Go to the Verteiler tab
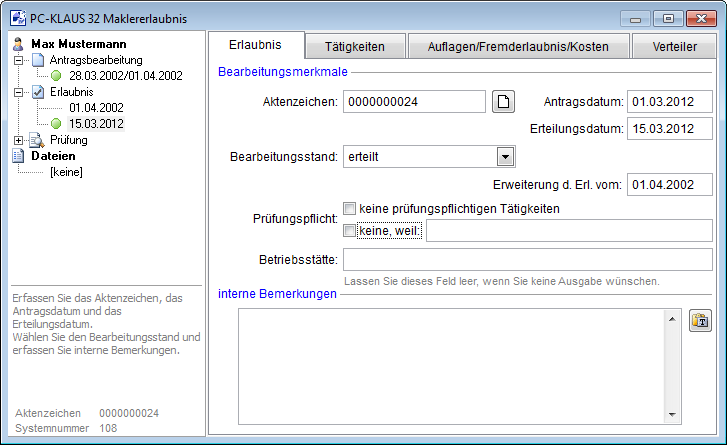Image resolution: width=727 pixels, height=445 pixels. 675,46
